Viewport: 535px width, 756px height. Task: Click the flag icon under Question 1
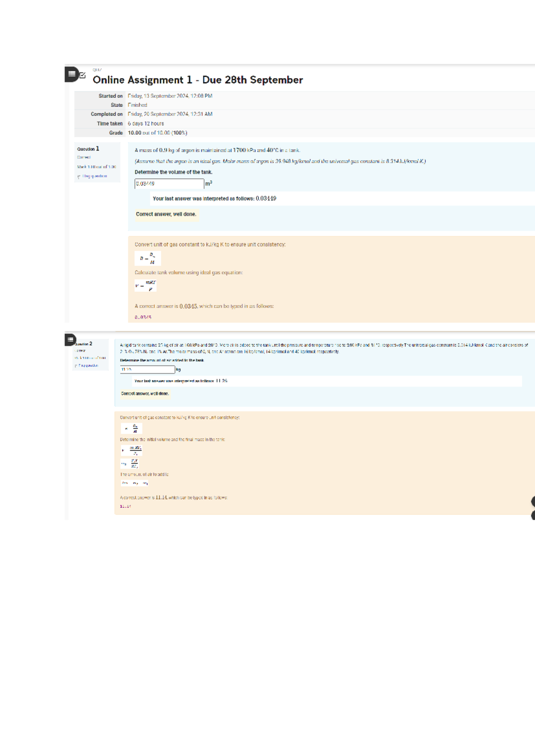point(79,177)
